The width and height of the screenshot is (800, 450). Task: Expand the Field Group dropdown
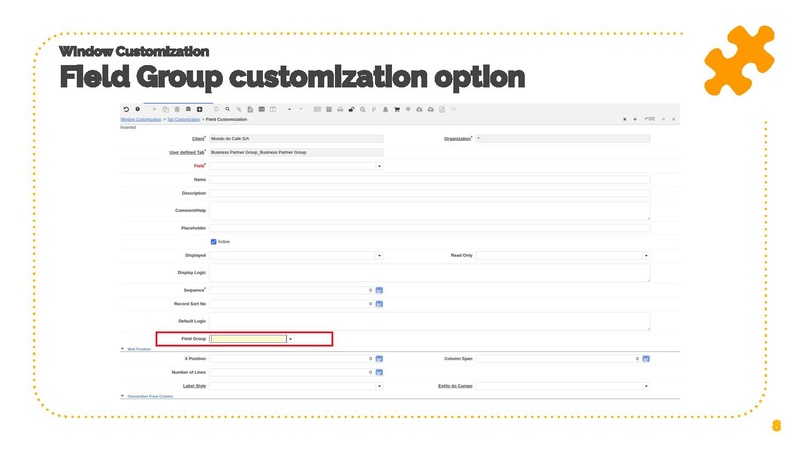click(x=290, y=339)
